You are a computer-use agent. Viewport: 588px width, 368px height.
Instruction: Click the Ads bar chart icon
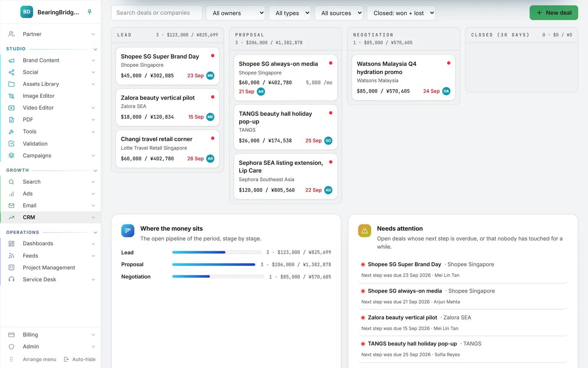(11, 194)
